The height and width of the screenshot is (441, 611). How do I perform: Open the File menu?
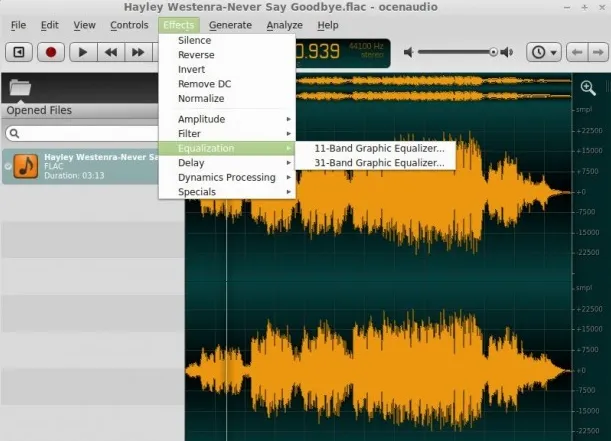[x=18, y=25]
